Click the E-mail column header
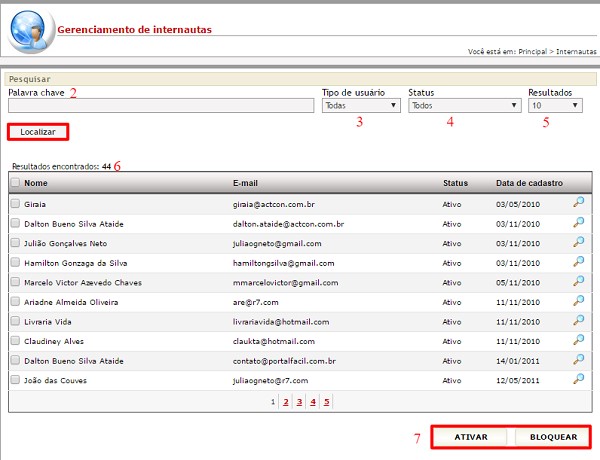Viewport: 600px width, 460px height. (x=245, y=183)
